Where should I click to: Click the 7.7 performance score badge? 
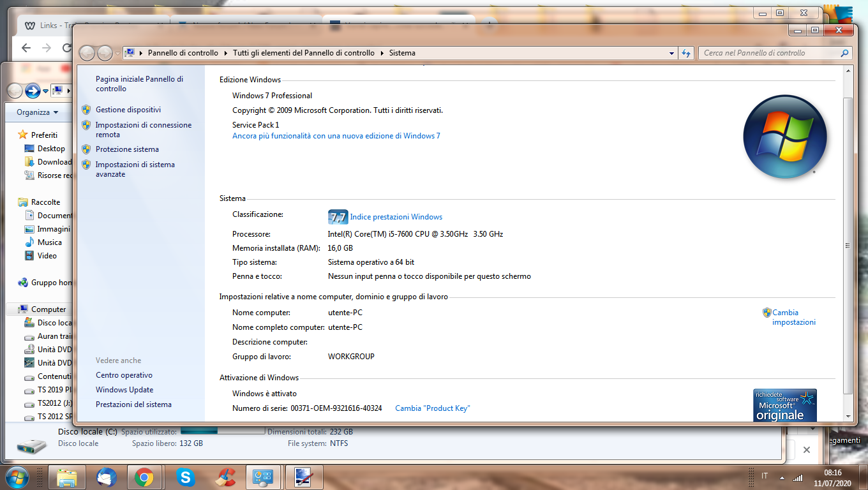[338, 217]
